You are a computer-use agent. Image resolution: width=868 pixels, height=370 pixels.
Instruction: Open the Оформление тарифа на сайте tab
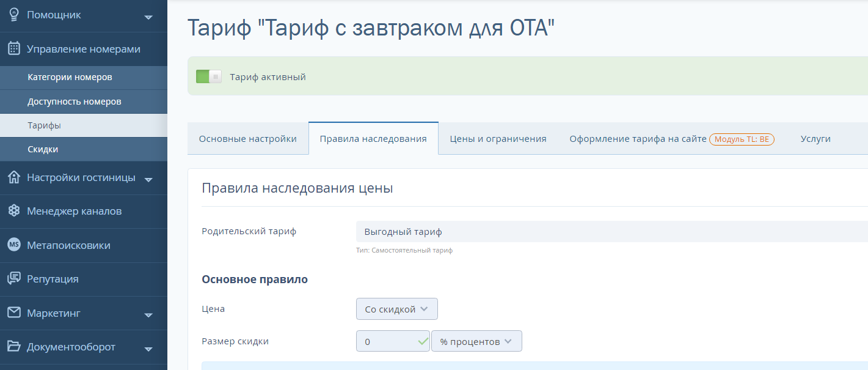(x=672, y=139)
